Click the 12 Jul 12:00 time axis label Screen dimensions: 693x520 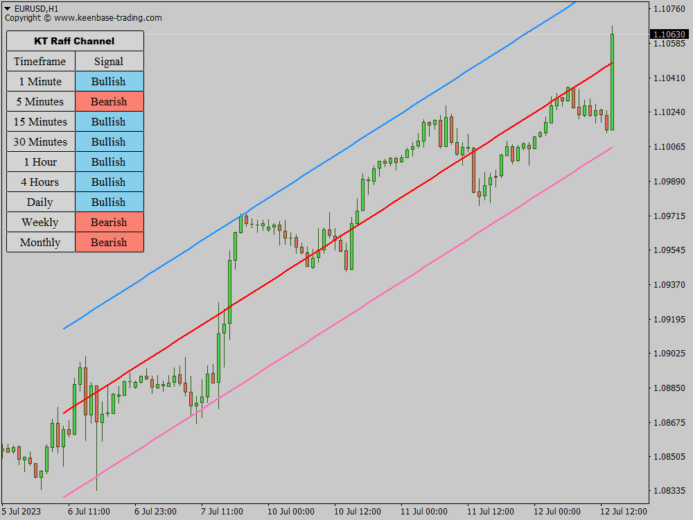click(624, 512)
